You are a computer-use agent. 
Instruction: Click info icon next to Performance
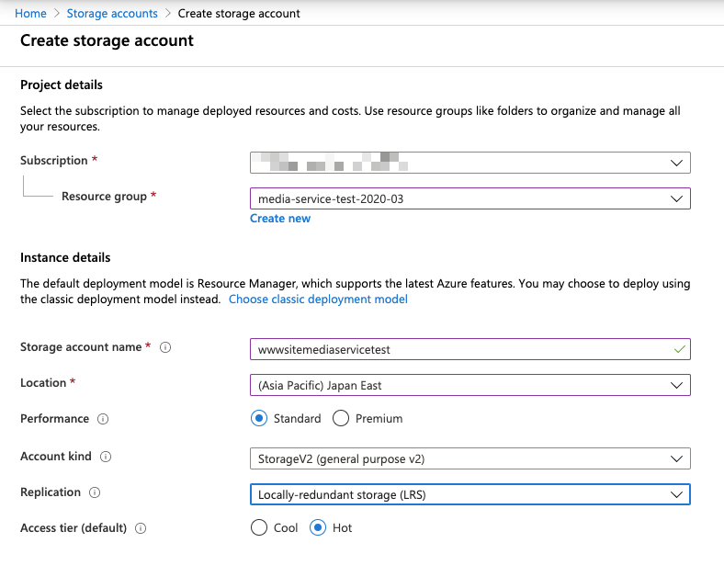click(x=103, y=419)
